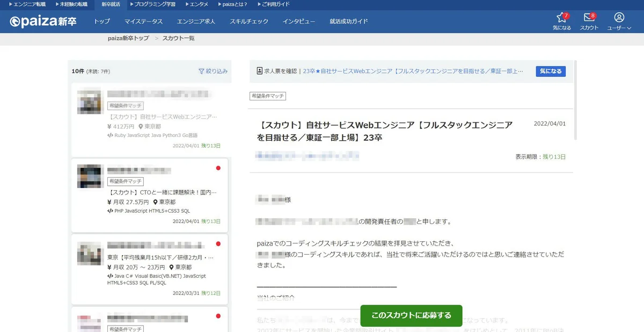The width and height of the screenshot is (644, 332).
Task: Open the 気になる star icon with badge
Action: [x=562, y=21]
